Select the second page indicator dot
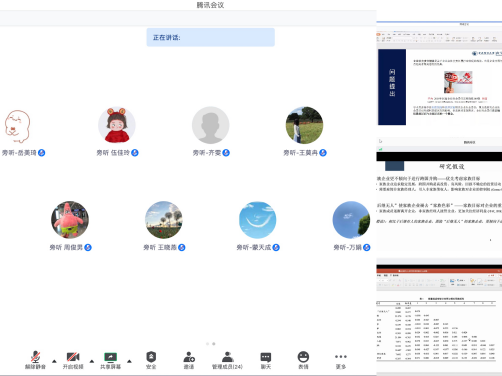Screen dimensions: 502x376 [x=214, y=344]
